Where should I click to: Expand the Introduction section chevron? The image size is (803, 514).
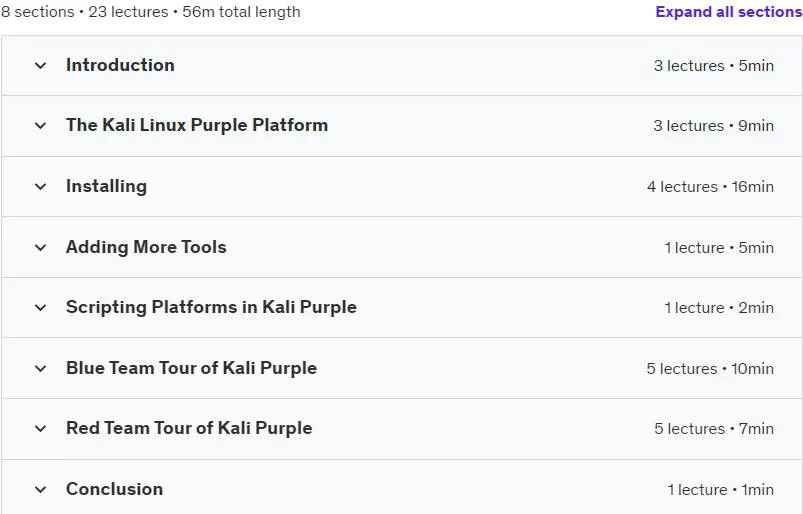[x=40, y=66]
